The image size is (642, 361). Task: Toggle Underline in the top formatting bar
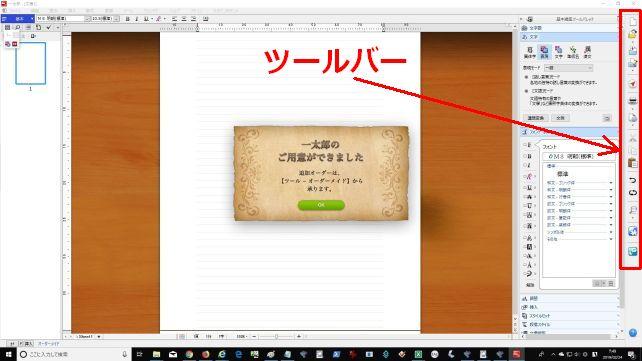coord(146,19)
